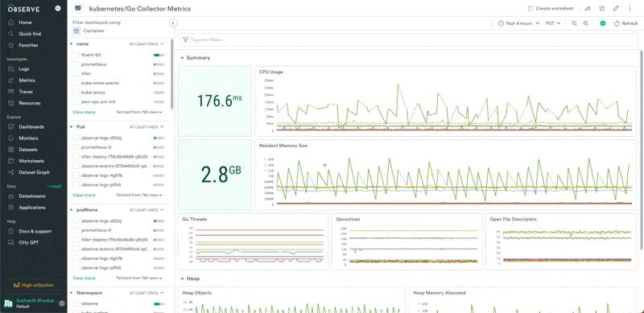
Task: Click View more under name filter
Action: pyautogui.click(x=84, y=112)
